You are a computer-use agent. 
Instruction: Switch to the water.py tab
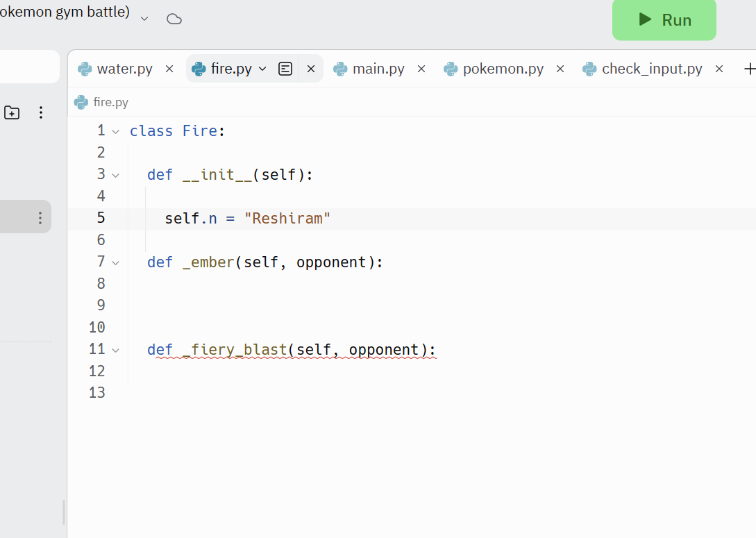coord(125,69)
